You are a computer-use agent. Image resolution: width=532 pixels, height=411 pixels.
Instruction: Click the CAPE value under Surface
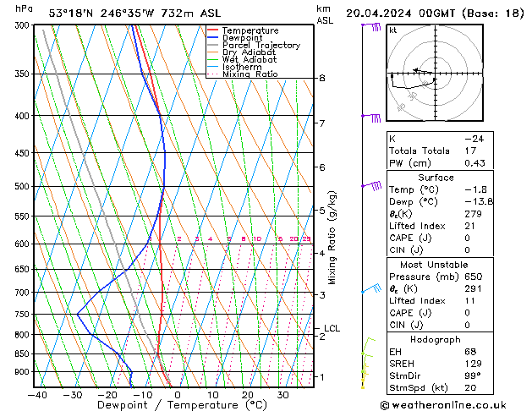(x=467, y=238)
